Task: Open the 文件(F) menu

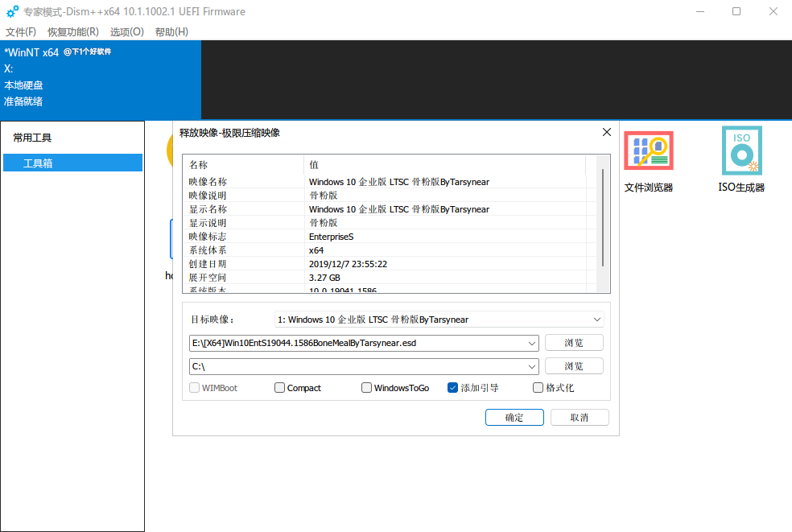Action: pyautogui.click(x=20, y=31)
